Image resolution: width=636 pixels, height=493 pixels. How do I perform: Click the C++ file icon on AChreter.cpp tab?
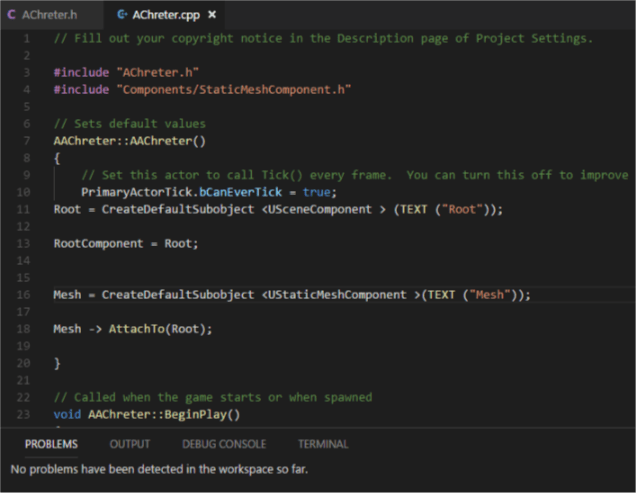[122, 15]
